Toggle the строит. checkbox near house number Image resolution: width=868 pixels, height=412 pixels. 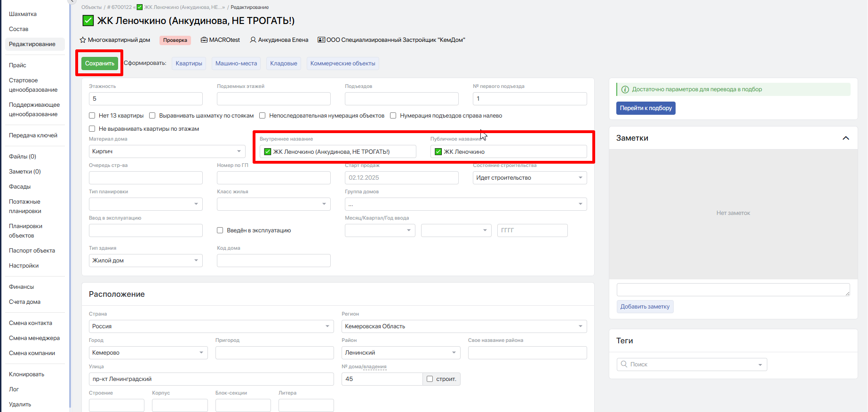click(430, 379)
